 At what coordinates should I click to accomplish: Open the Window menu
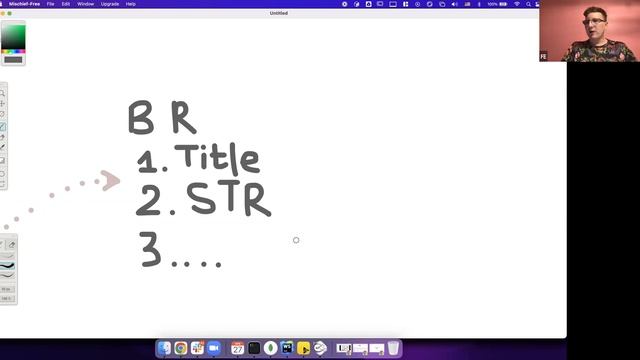(x=85, y=4)
